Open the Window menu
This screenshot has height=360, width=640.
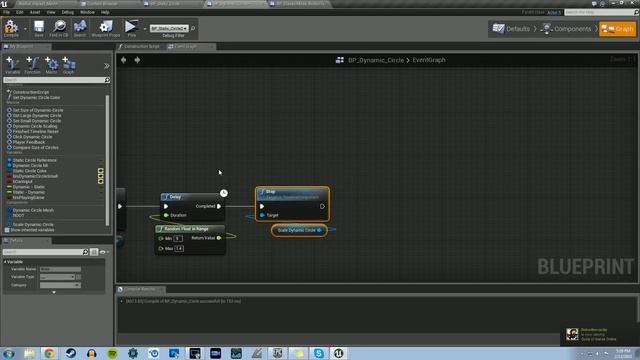[87, 12]
